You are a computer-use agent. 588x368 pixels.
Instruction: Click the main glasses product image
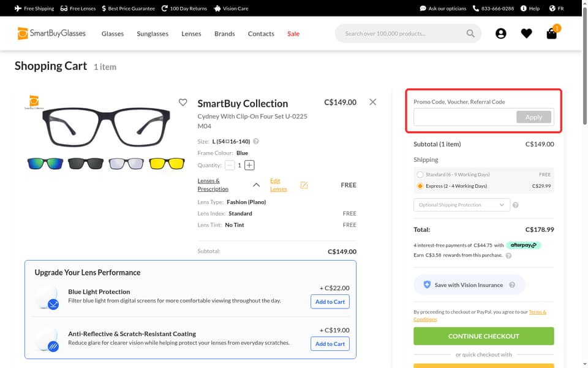[x=106, y=127]
